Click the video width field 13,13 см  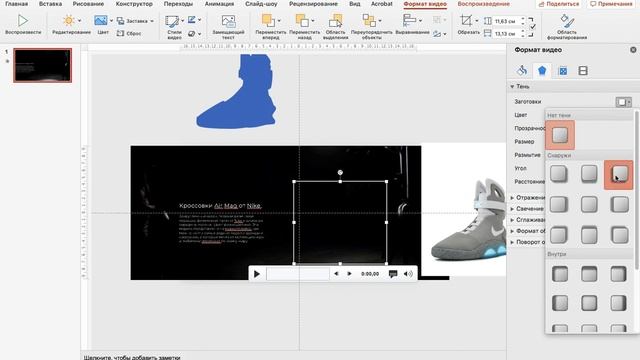tap(505, 33)
